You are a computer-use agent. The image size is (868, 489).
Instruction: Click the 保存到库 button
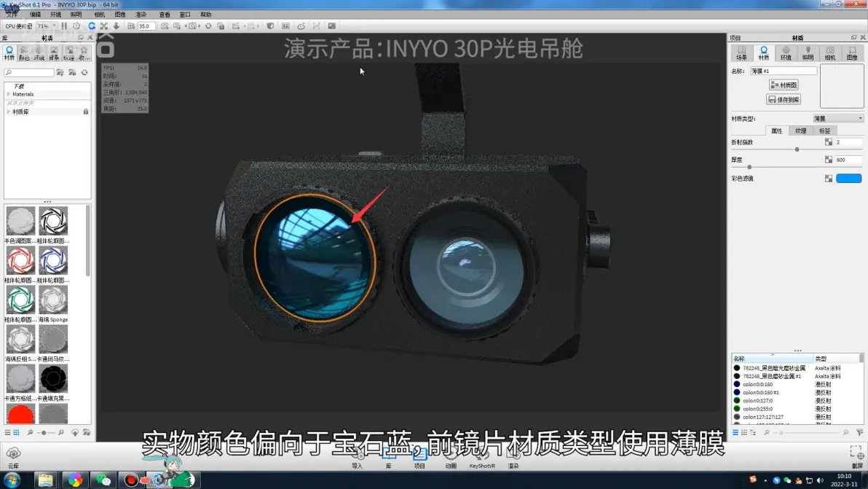point(784,100)
